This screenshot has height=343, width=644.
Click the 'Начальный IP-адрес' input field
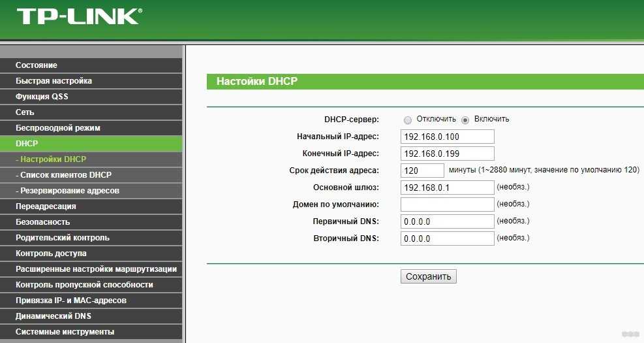(447, 137)
